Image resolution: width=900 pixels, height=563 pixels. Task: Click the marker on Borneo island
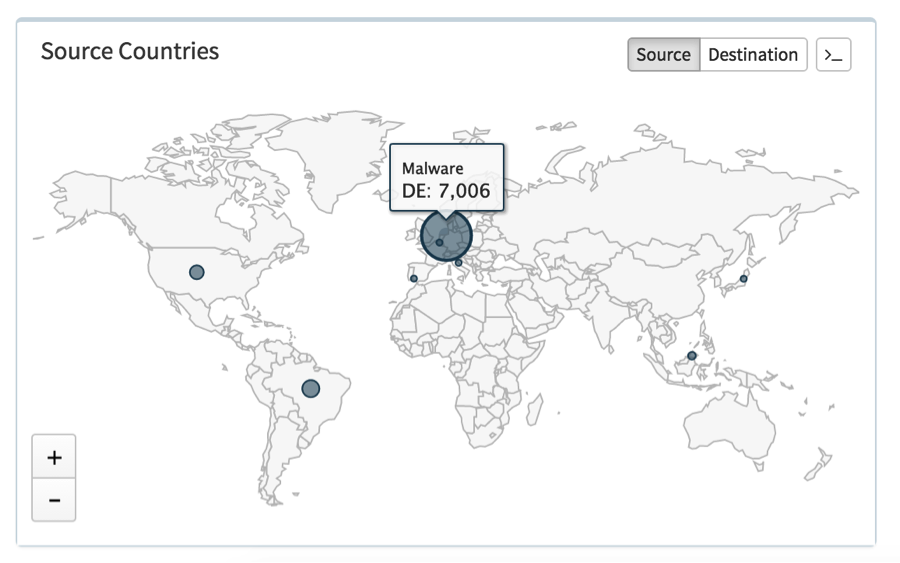point(691,356)
